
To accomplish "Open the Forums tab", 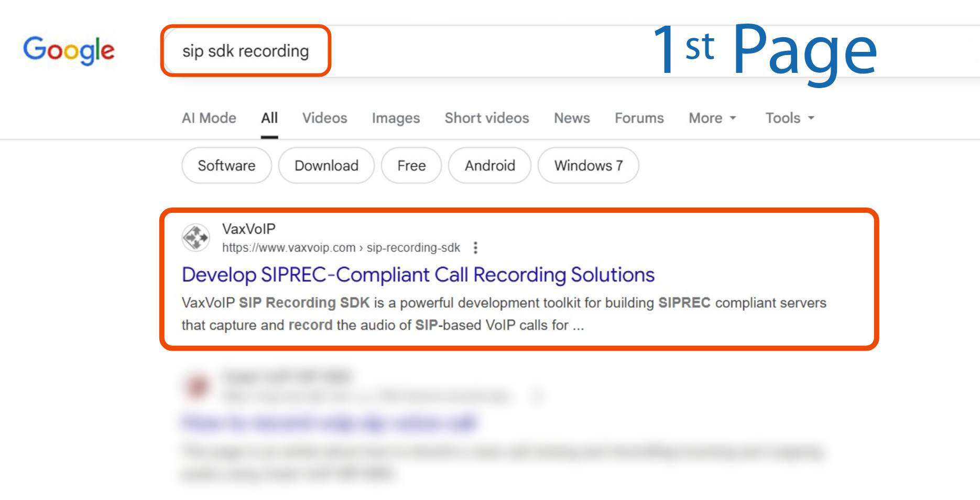I will (x=639, y=118).
